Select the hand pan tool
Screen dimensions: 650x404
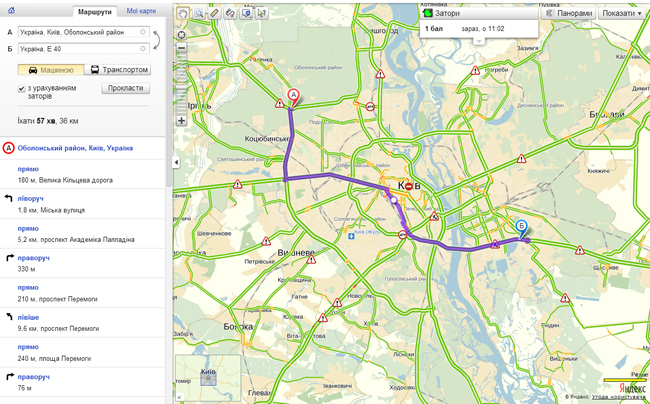tap(182, 14)
